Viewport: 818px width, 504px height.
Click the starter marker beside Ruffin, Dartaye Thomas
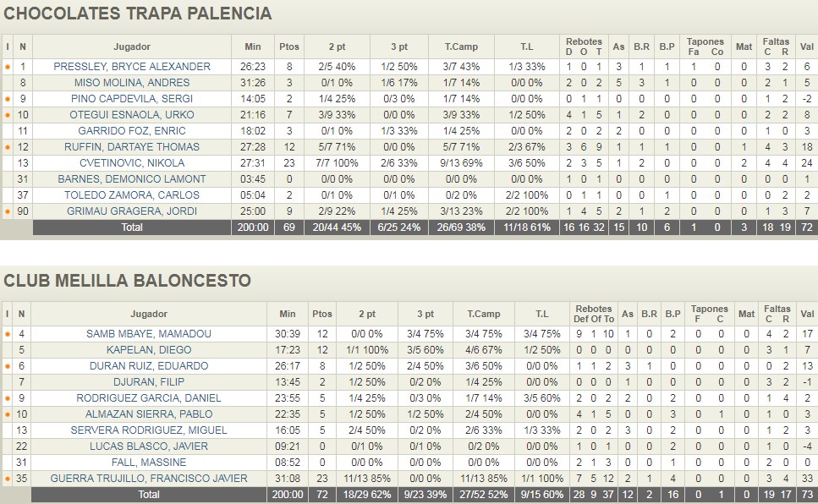tap(8, 147)
